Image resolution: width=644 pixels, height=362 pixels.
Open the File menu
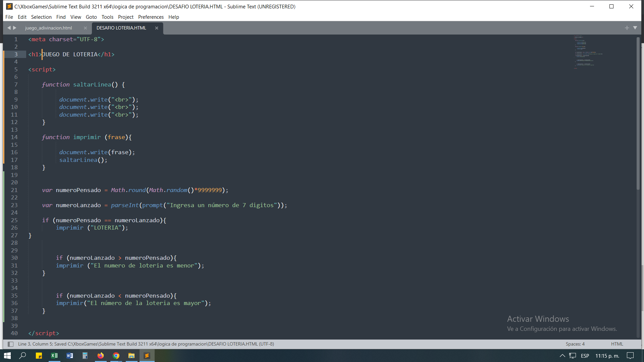coord(9,17)
